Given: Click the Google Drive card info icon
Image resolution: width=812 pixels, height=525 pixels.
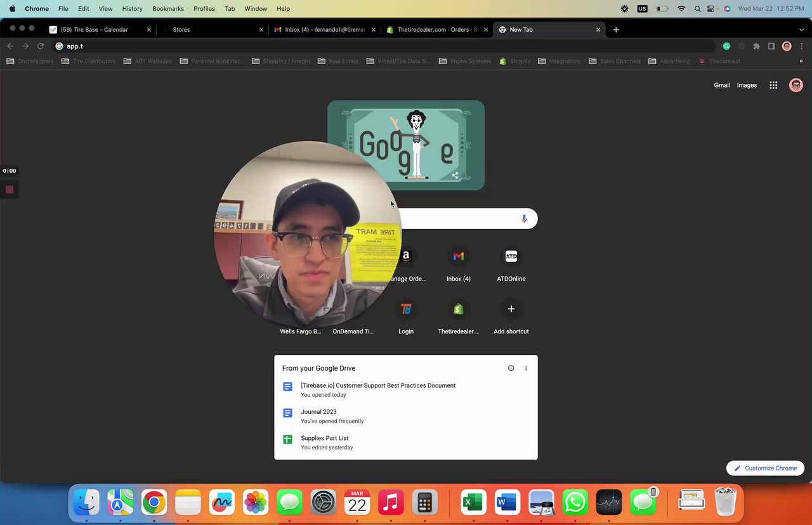Looking at the screenshot, I should pyautogui.click(x=511, y=368).
